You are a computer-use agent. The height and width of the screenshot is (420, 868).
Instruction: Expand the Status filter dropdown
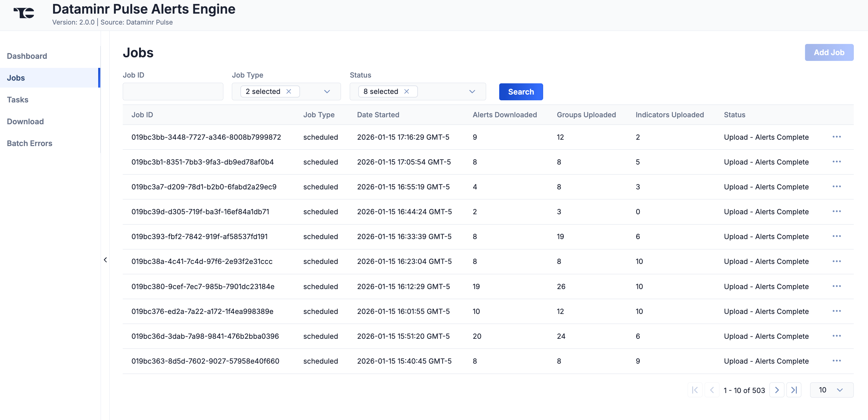pos(472,91)
